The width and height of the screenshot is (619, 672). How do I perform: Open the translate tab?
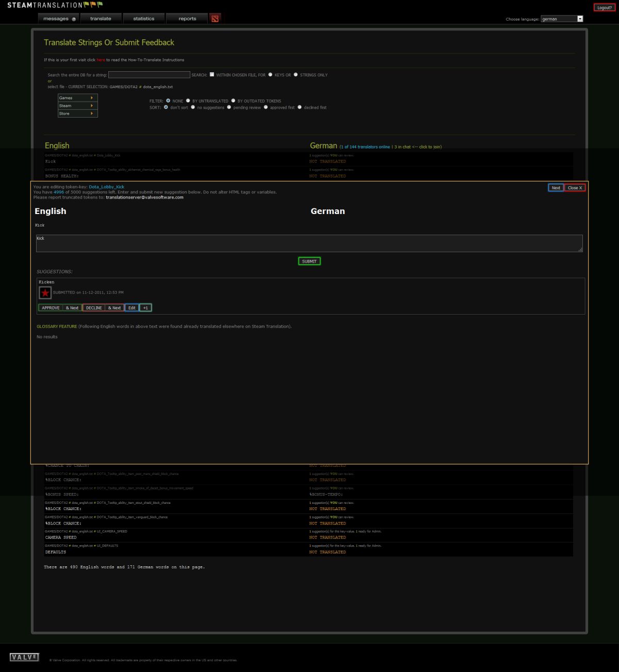pos(101,19)
